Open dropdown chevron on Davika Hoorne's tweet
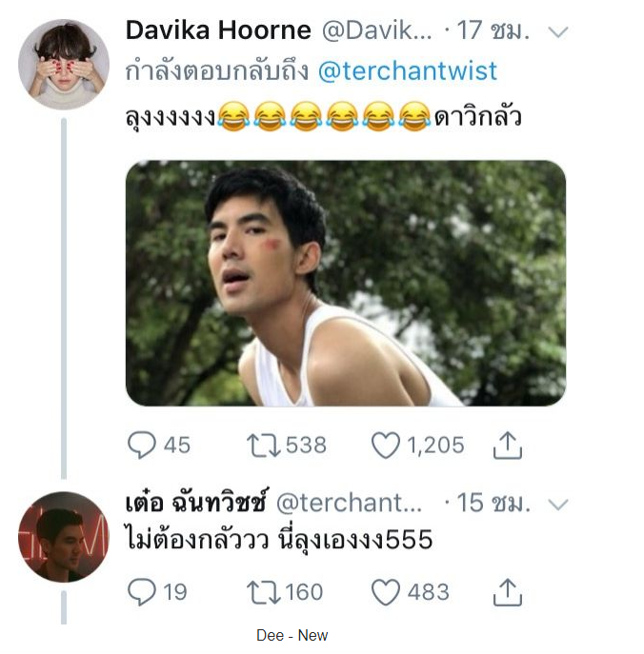The image size is (644, 654). click(x=558, y=31)
